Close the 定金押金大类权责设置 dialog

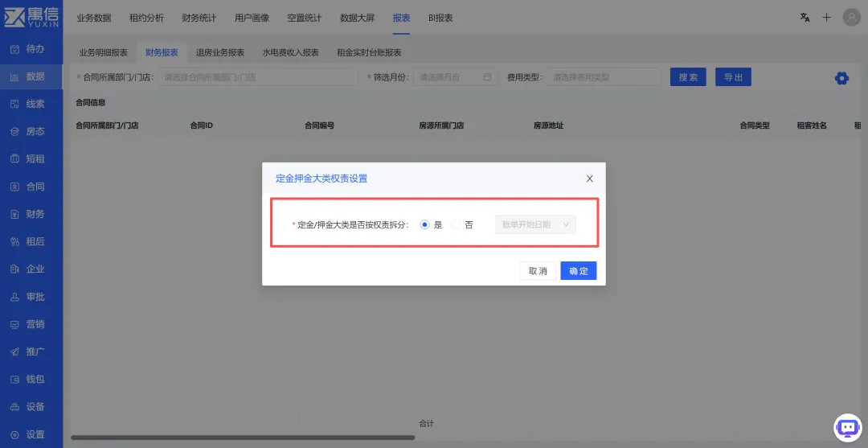tap(590, 179)
